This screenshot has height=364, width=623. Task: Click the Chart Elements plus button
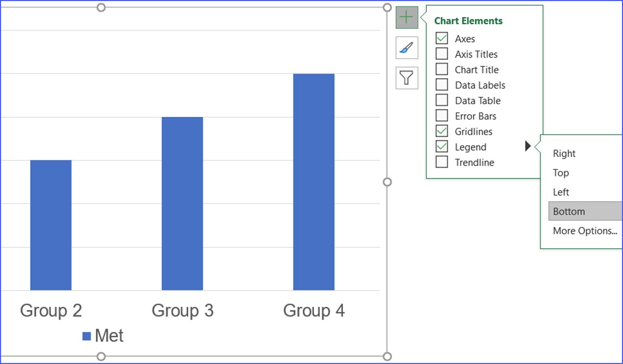(x=407, y=17)
